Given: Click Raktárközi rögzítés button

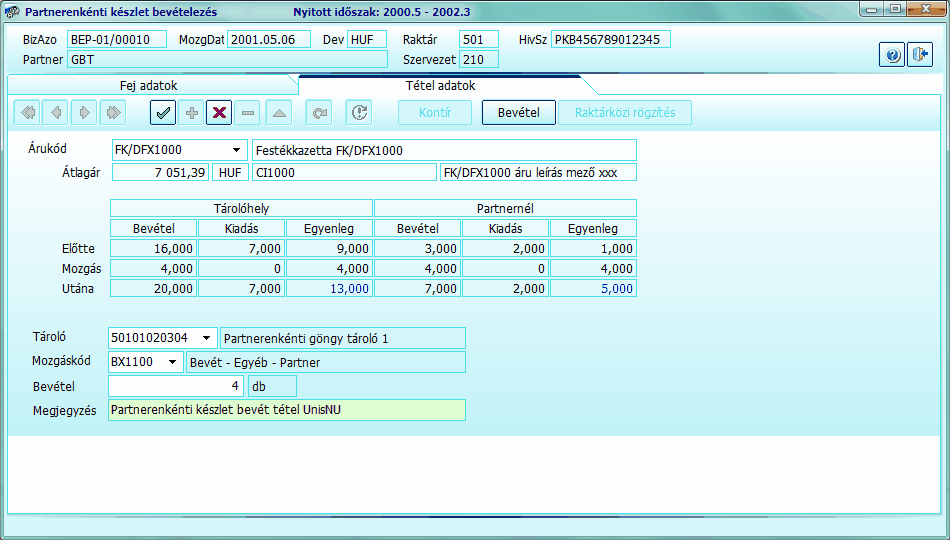Looking at the screenshot, I should coord(625,113).
